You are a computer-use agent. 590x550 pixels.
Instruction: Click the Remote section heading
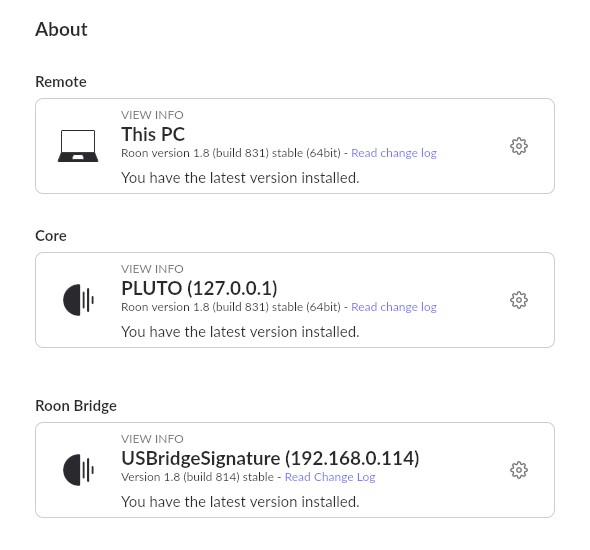[x=61, y=82]
